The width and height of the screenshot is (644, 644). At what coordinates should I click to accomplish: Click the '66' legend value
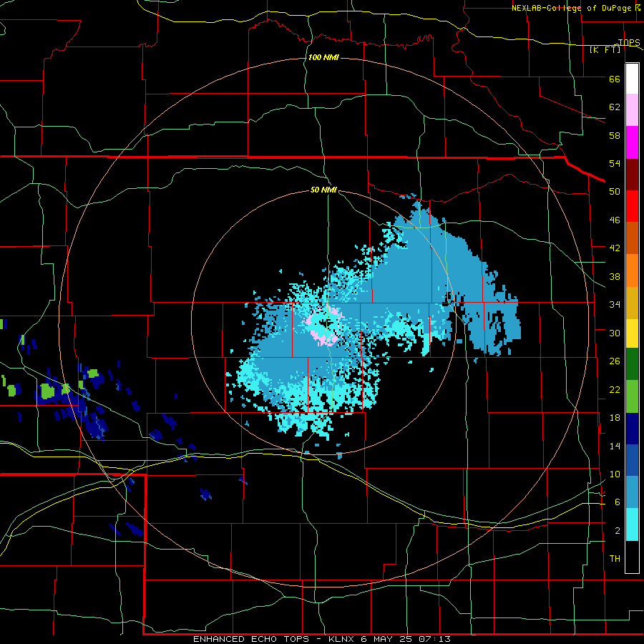(x=615, y=79)
